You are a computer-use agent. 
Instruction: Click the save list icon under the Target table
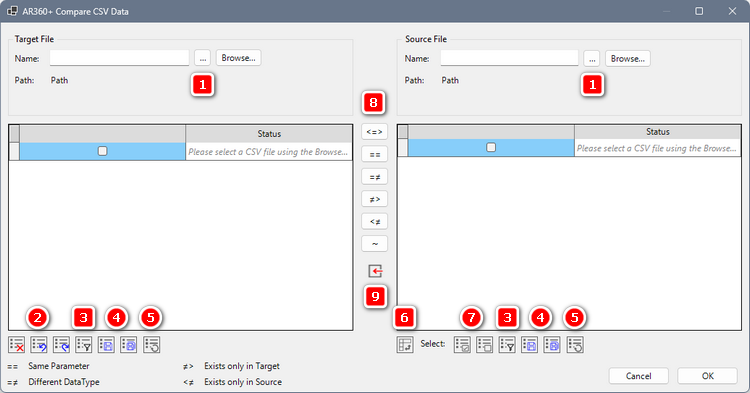click(x=106, y=345)
